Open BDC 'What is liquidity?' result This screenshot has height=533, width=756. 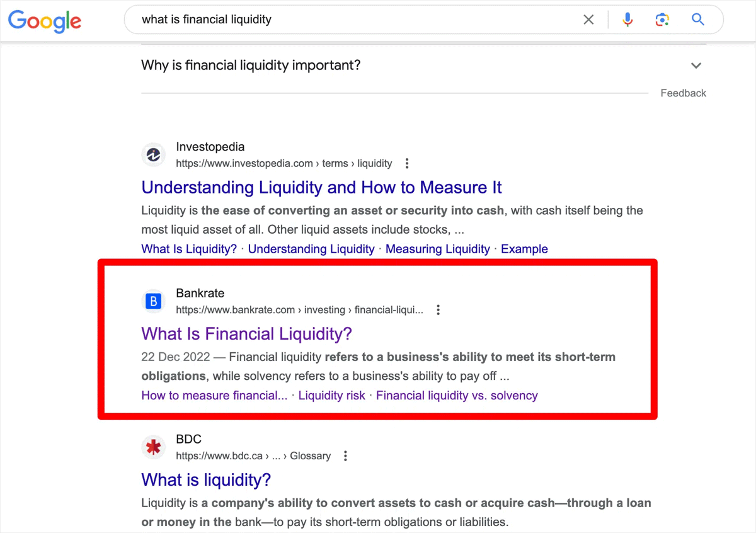206,480
